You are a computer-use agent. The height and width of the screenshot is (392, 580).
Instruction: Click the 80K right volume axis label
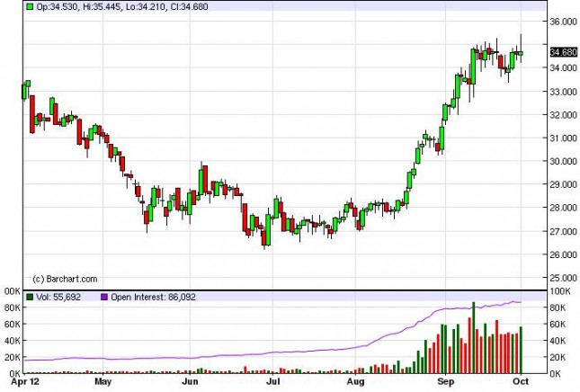[558, 307]
